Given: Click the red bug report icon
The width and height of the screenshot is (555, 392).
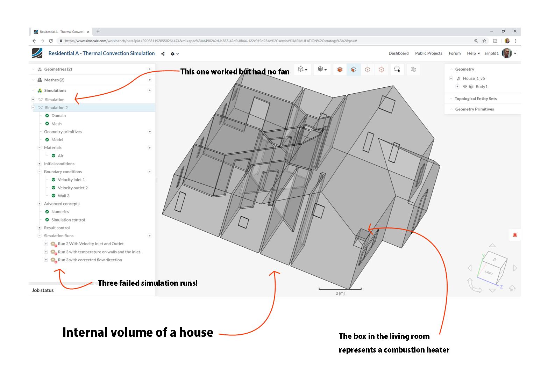Looking at the screenshot, I should point(515,235).
